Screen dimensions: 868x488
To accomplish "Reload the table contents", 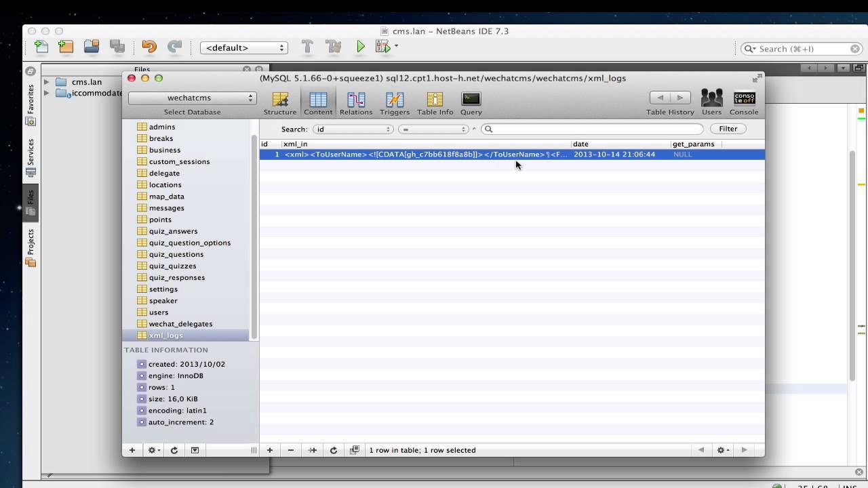I will pyautogui.click(x=333, y=450).
